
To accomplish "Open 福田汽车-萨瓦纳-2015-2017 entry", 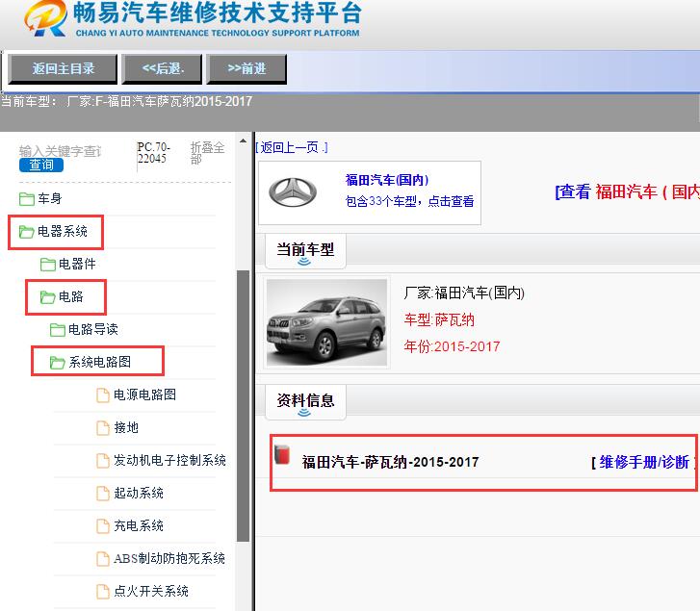I will 390,462.
